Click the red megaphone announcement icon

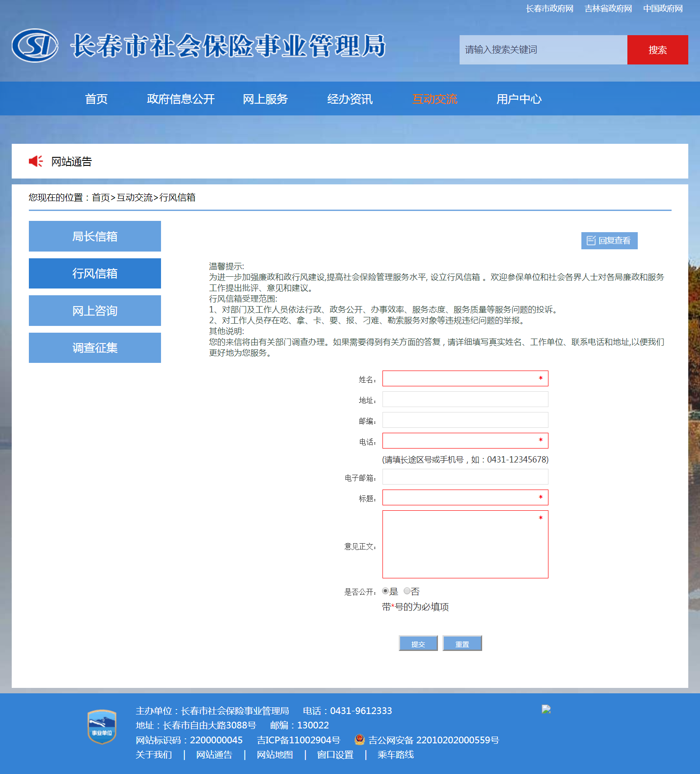(36, 161)
